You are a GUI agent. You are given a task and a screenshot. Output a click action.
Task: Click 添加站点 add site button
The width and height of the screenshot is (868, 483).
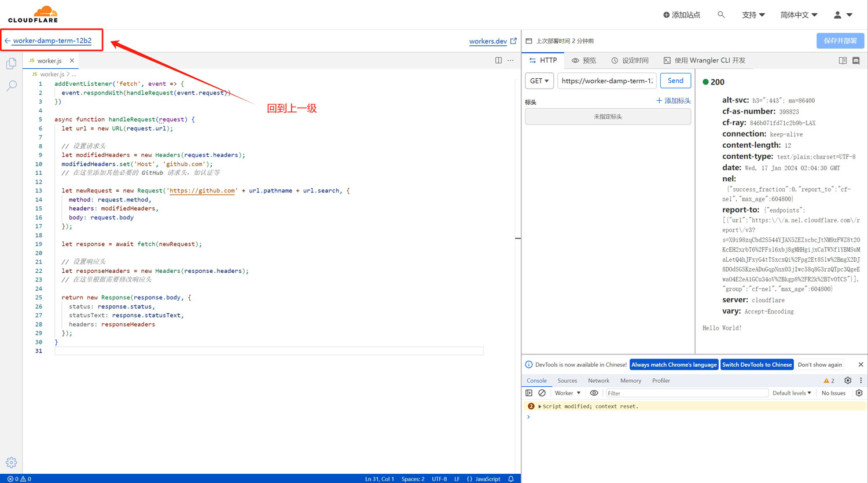tap(682, 14)
